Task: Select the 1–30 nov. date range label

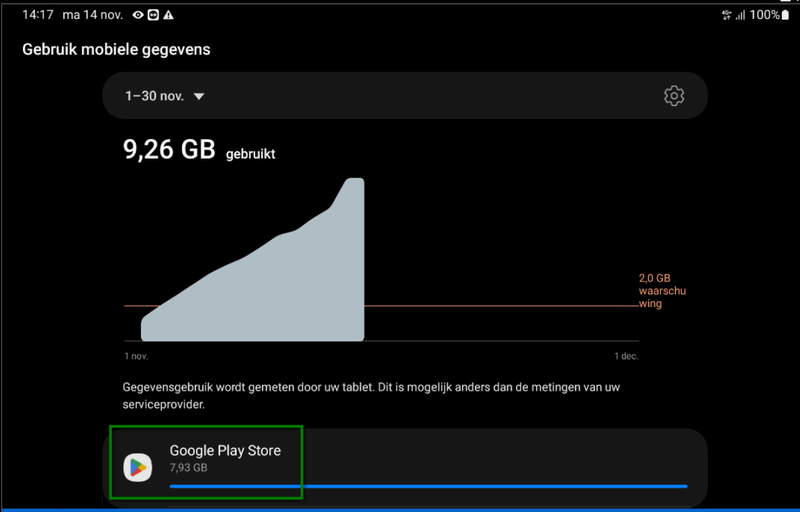Action: pyautogui.click(x=155, y=96)
